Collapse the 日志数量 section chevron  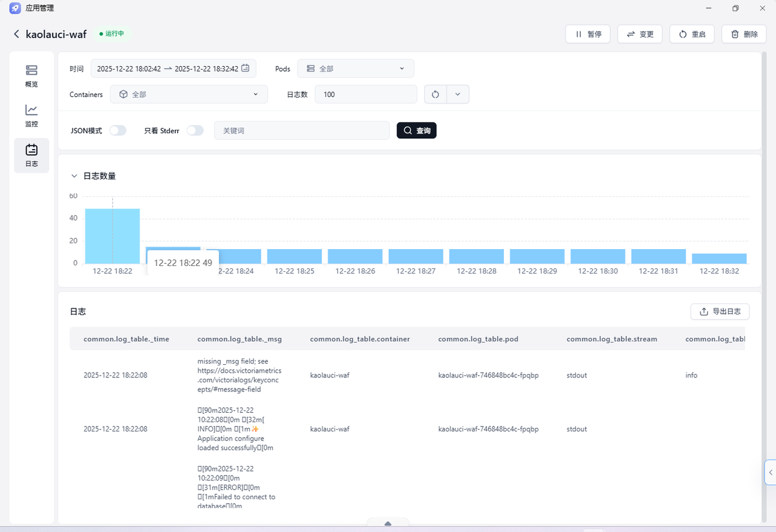pos(75,176)
